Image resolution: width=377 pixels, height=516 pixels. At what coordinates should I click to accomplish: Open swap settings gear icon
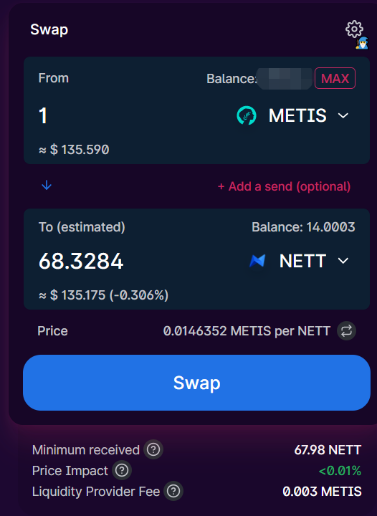click(x=354, y=29)
